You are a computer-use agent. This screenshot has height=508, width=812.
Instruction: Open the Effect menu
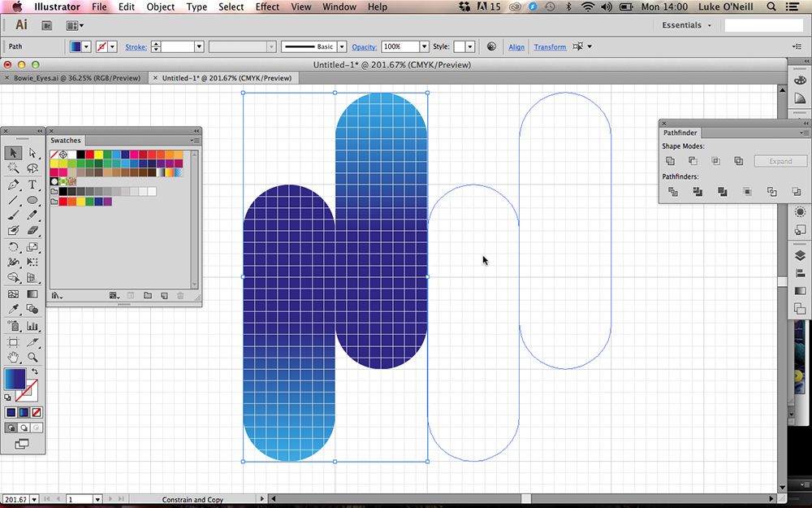pos(267,7)
